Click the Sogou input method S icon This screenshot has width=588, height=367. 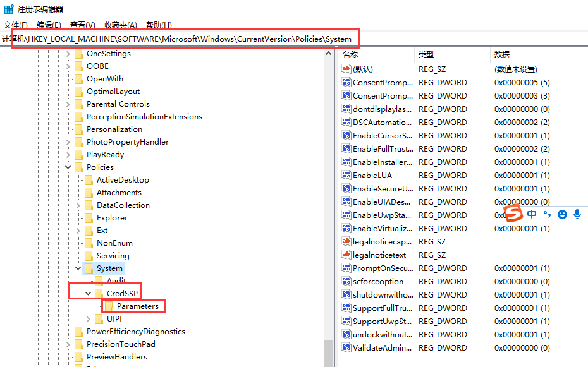pos(515,214)
